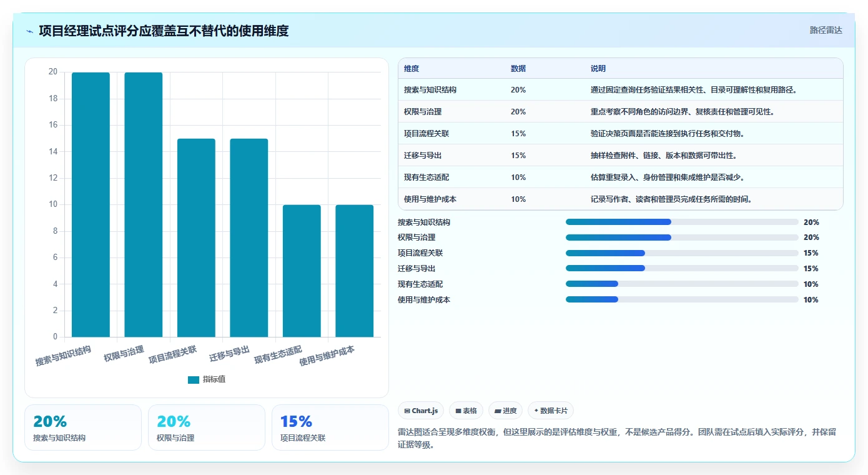
Task: Click the 权限与治理 bar in the chart
Action: tap(144, 205)
